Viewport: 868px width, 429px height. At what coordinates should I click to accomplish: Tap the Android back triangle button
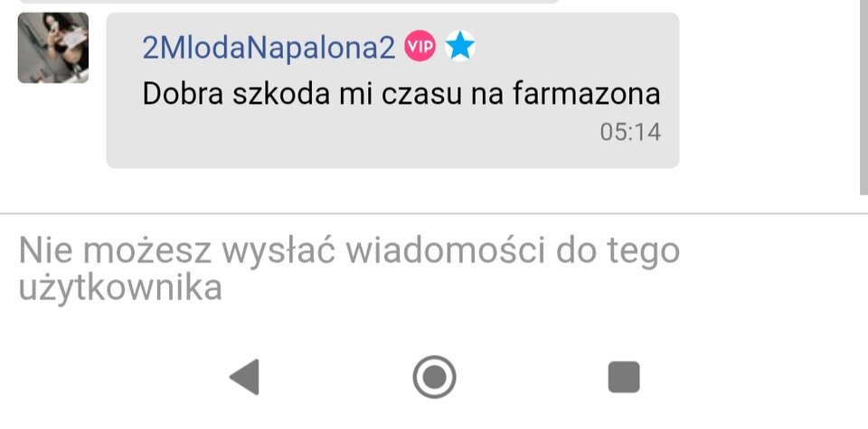[245, 377]
